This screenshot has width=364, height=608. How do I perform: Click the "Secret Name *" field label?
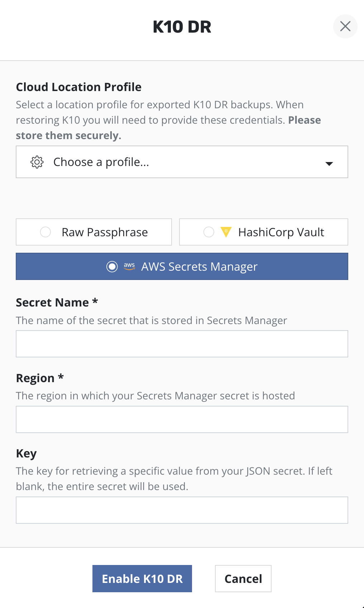[x=57, y=303]
